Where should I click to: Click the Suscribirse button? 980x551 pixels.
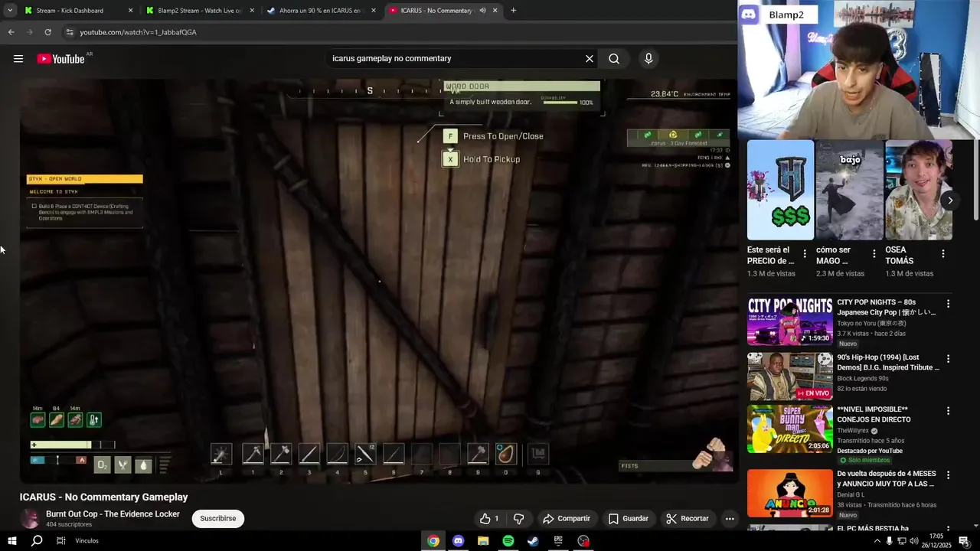point(218,519)
